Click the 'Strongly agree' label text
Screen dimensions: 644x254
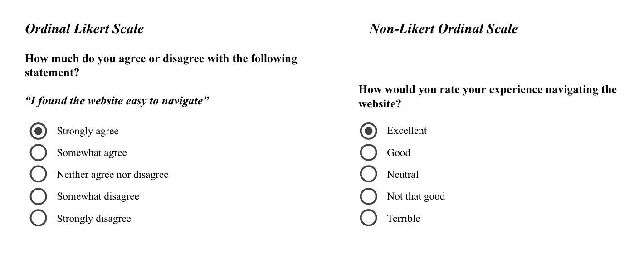tap(88, 131)
